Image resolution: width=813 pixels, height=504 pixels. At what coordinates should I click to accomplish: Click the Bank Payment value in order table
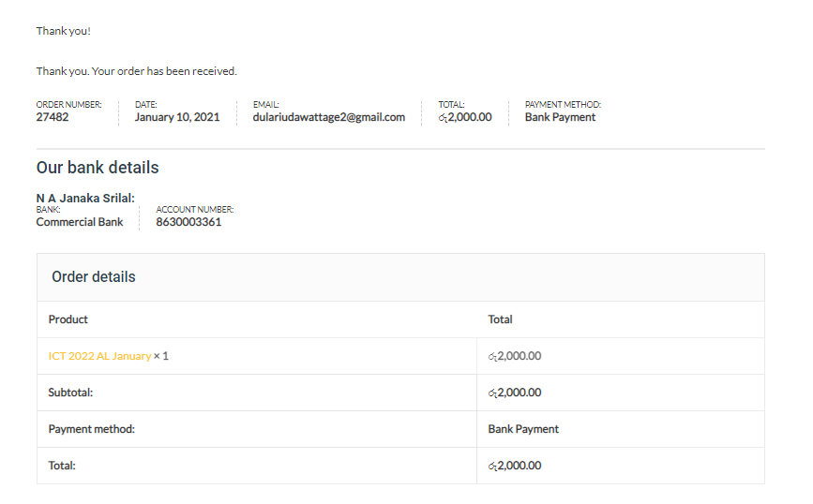click(x=523, y=429)
